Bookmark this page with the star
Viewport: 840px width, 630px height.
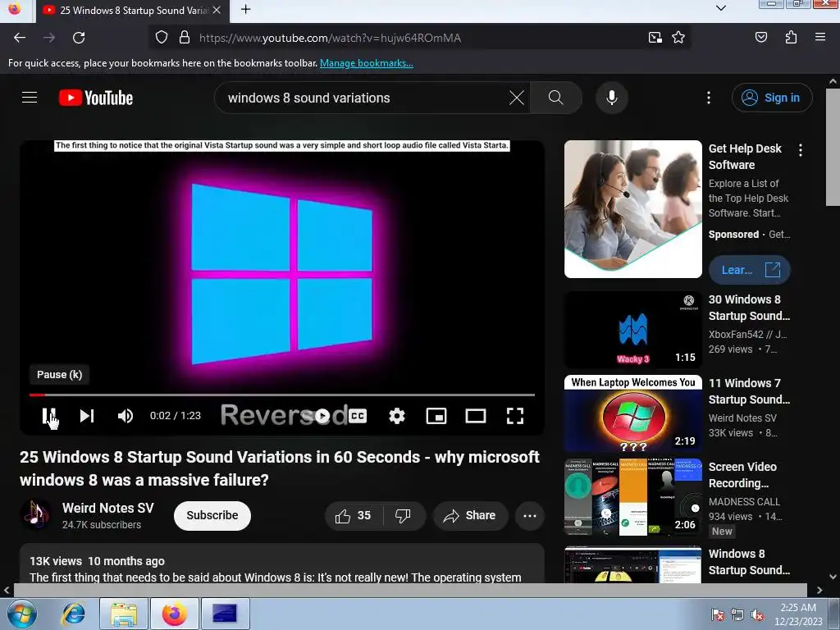pyautogui.click(x=678, y=38)
